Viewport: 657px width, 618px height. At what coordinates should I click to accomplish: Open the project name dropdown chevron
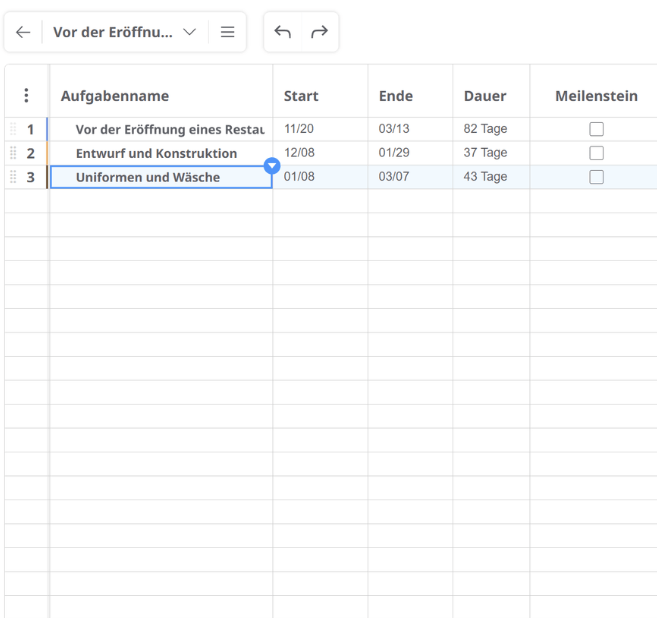(x=190, y=32)
